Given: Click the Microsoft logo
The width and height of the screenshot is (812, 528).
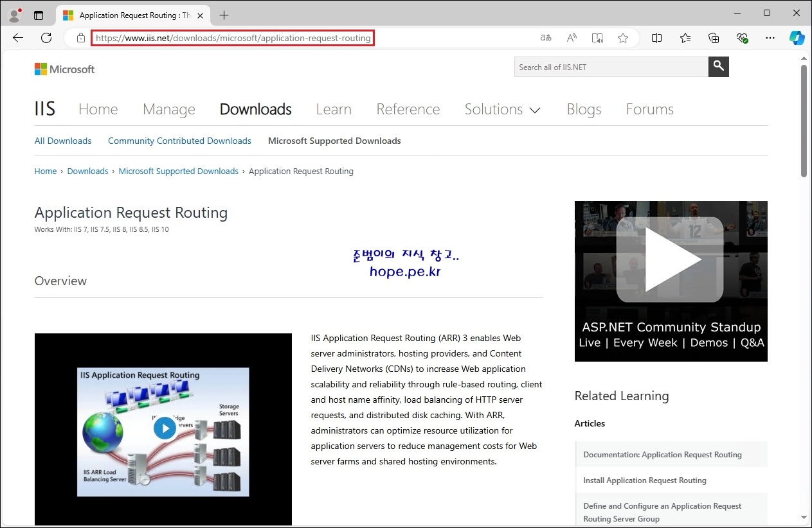Looking at the screenshot, I should pyautogui.click(x=64, y=69).
